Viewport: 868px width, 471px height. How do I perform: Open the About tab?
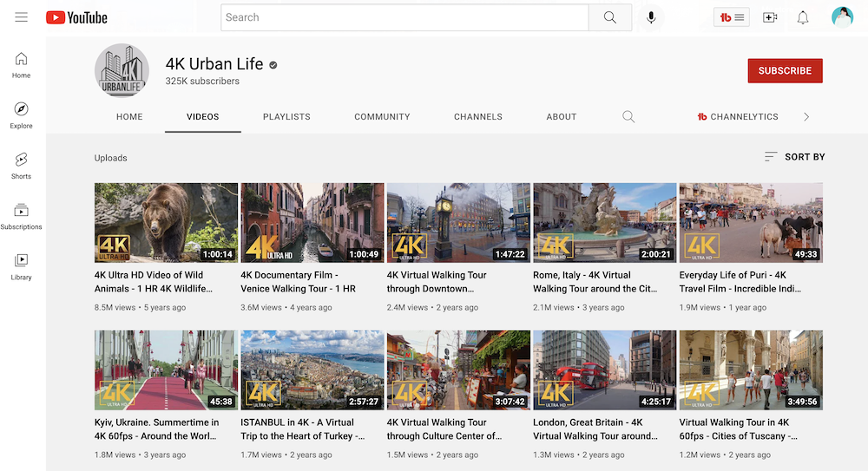(562, 117)
